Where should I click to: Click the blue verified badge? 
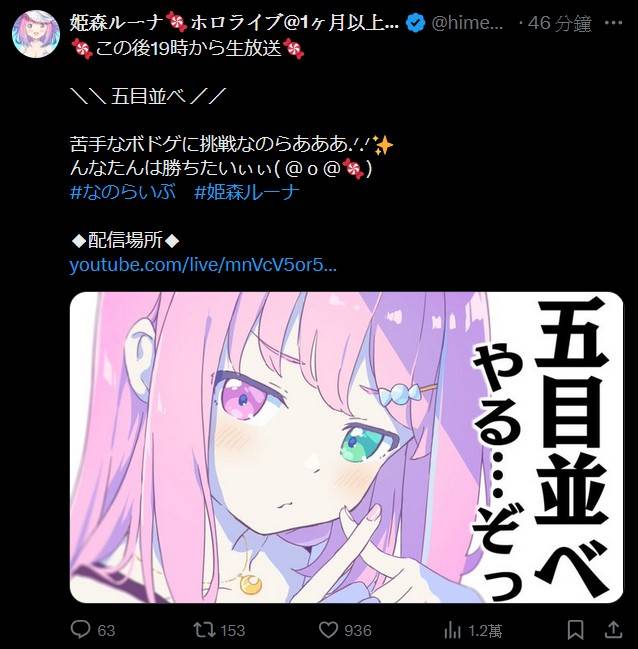(415, 23)
